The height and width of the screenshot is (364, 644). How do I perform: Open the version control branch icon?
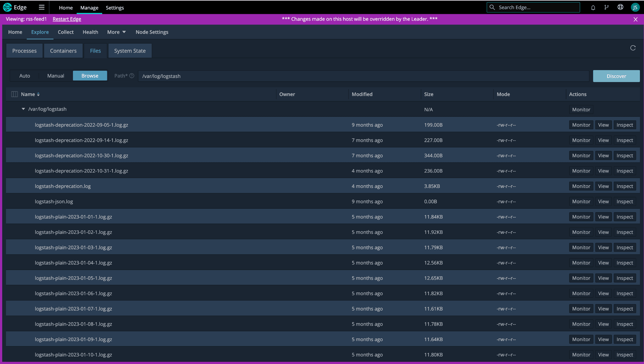pyautogui.click(x=606, y=8)
